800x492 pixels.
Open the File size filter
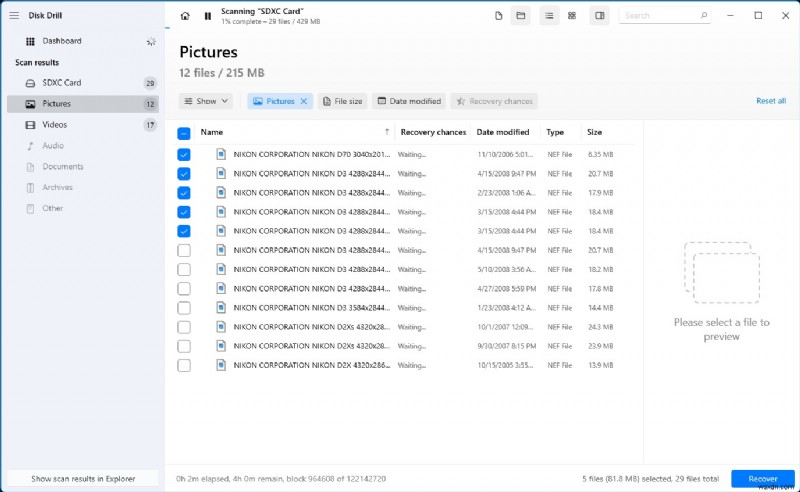(342, 101)
